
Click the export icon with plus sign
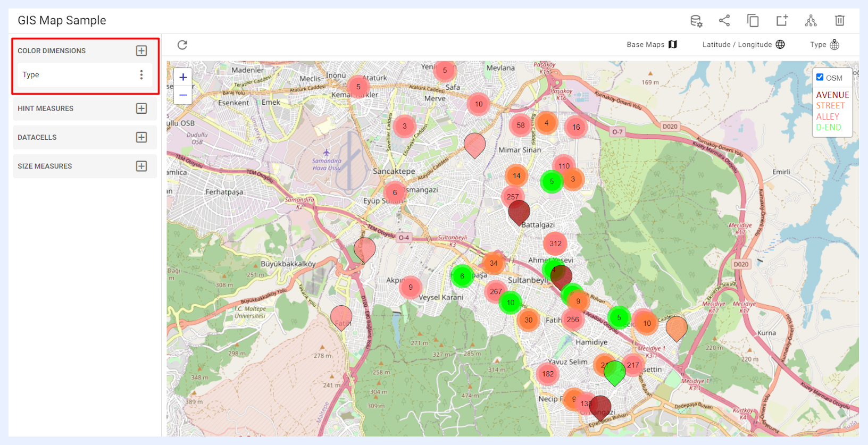pos(782,21)
